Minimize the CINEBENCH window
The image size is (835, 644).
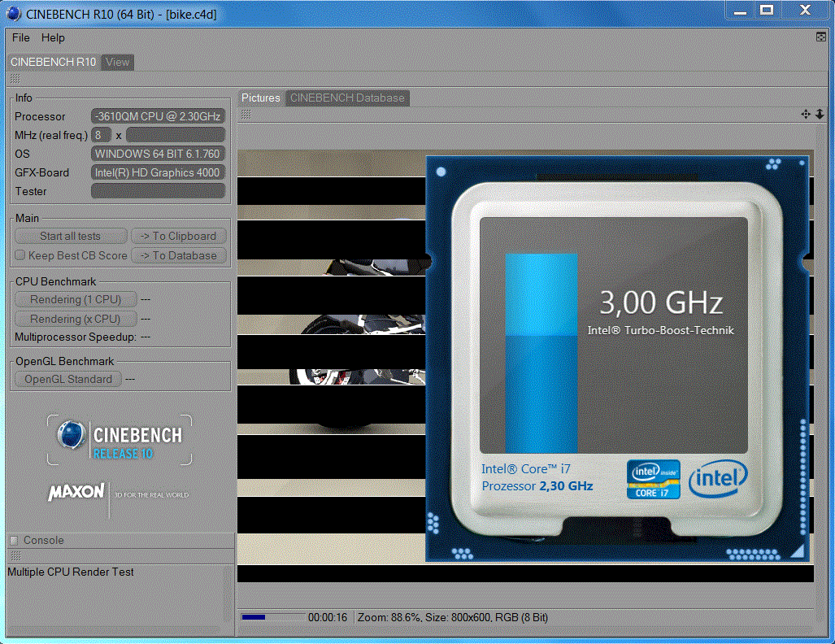point(740,10)
